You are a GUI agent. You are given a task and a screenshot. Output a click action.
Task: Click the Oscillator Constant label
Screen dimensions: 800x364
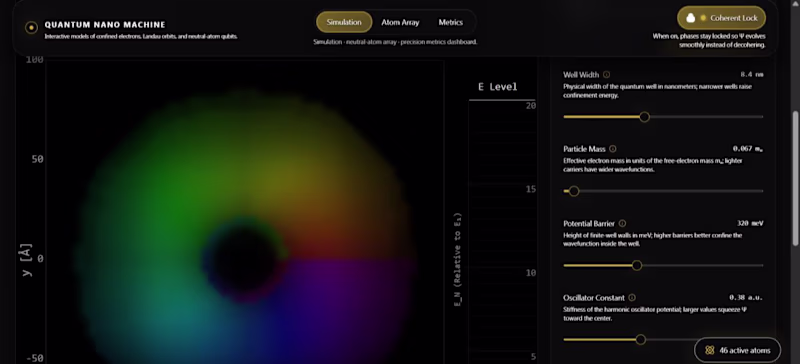point(594,298)
